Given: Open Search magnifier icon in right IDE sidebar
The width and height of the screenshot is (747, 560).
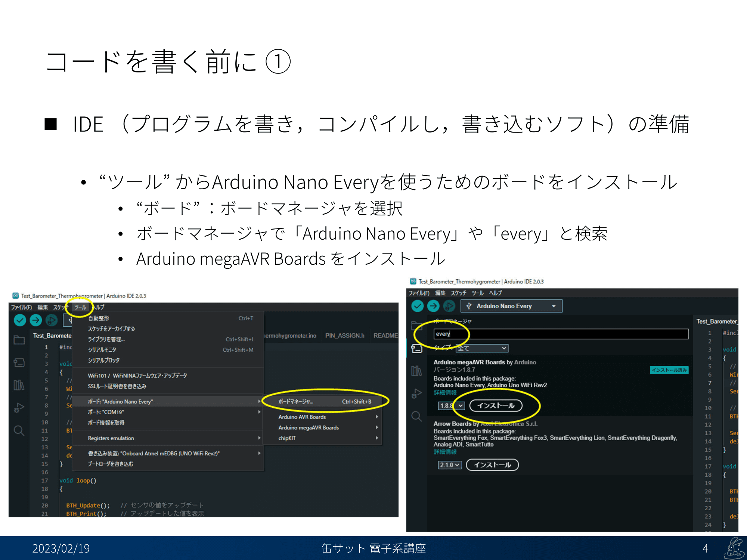Looking at the screenshot, I should (x=416, y=416).
